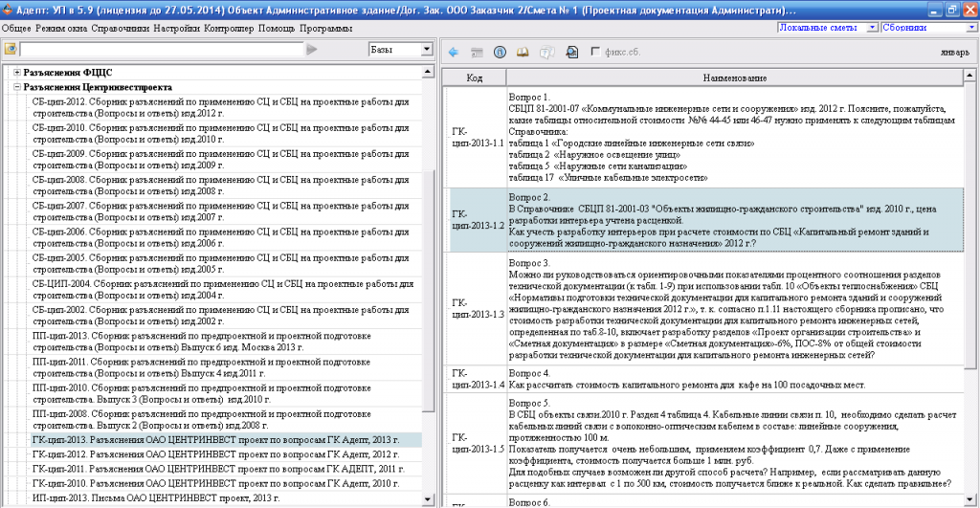Click the open book icon
The image size is (980, 508).
(523, 53)
